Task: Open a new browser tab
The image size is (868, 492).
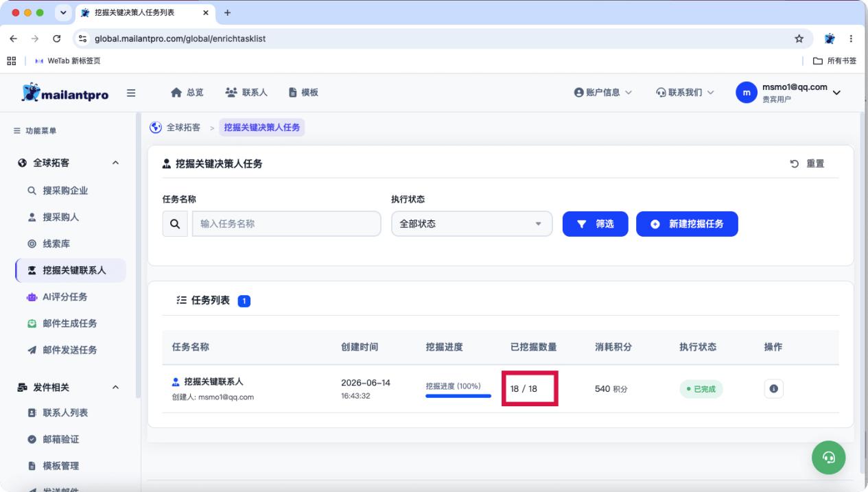Action: tap(227, 12)
